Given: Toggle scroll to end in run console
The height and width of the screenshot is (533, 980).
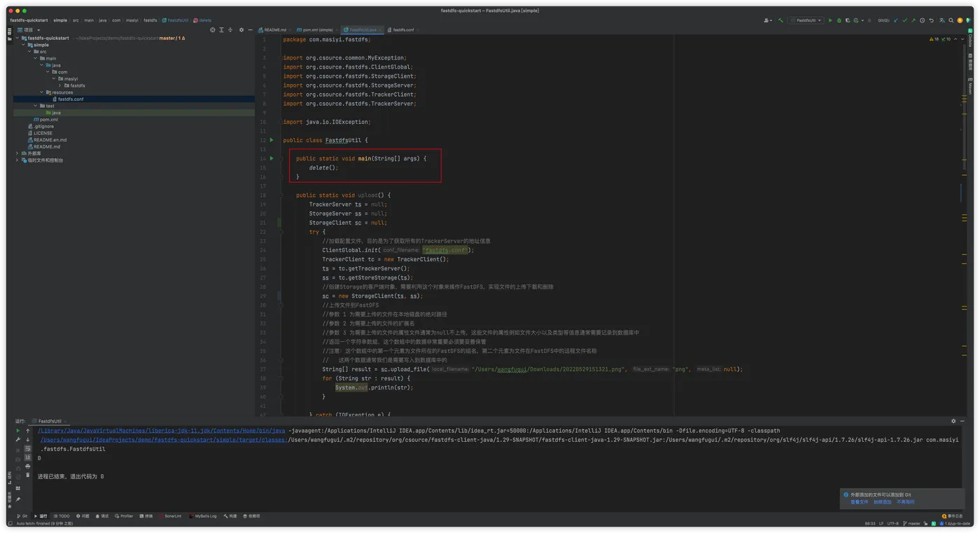Looking at the screenshot, I should [x=28, y=457].
